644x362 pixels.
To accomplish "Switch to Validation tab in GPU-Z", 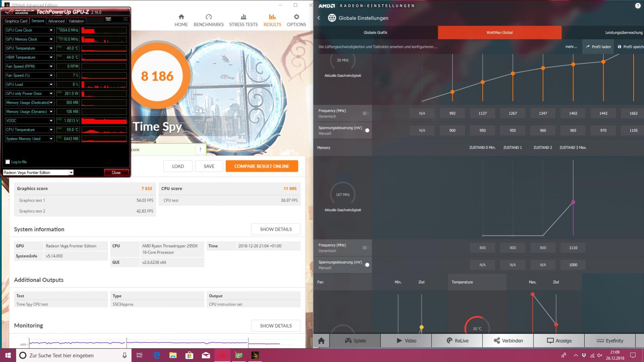I will (76, 21).
